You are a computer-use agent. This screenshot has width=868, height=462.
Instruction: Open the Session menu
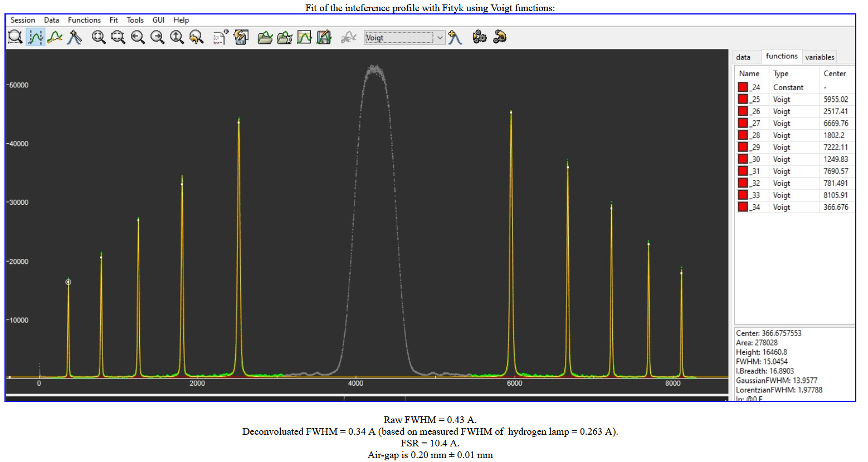(x=23, y=20)
